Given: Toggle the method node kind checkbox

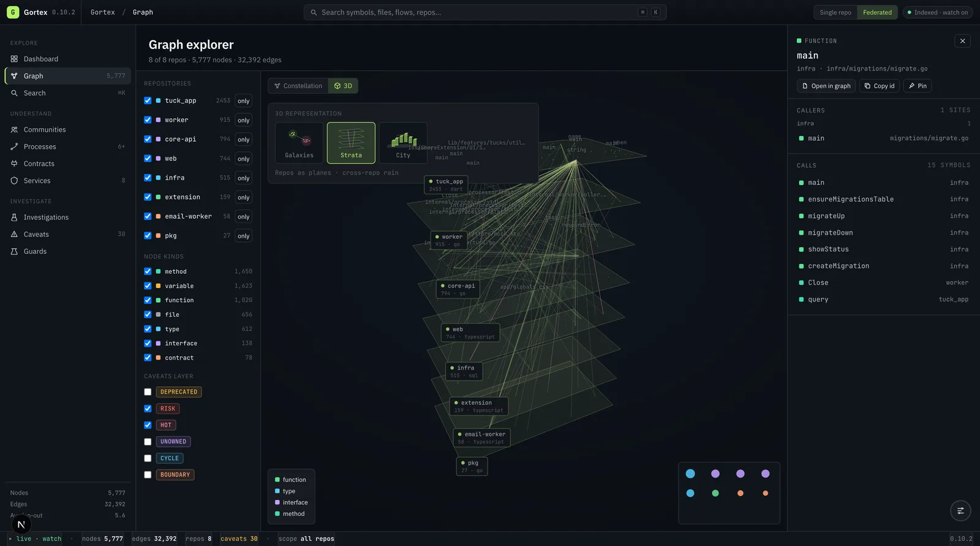Looking at the screenshot, I should [148, 271].
